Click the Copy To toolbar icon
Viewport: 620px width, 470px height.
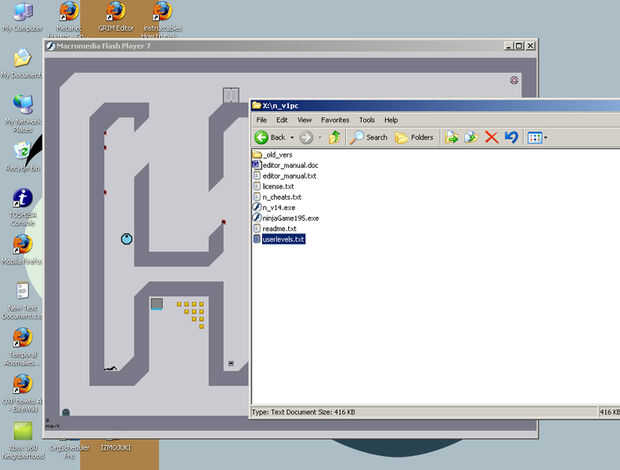click(471, 137)
